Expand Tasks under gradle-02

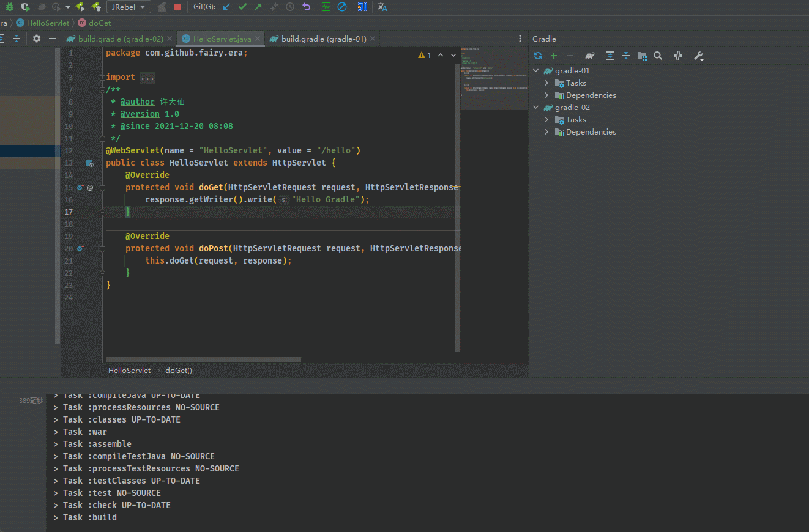pyautogui.click(x=546, y=120)
